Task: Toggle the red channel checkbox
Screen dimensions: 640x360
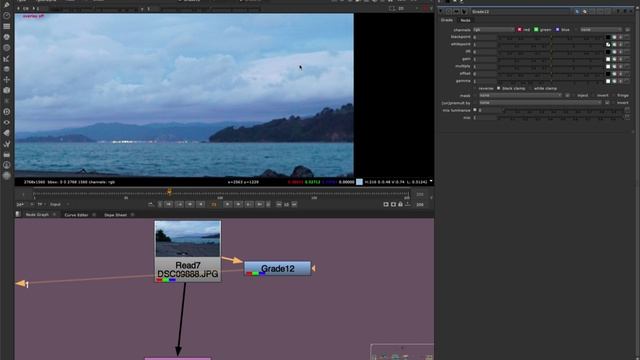Action: click(x=520, y=29)
